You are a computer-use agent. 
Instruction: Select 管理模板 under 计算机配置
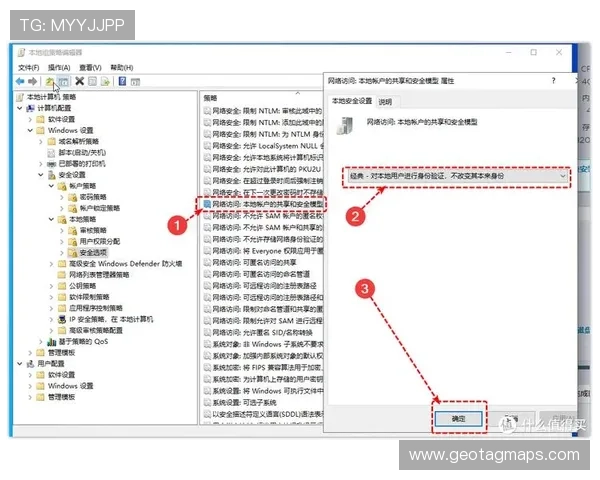61,353
